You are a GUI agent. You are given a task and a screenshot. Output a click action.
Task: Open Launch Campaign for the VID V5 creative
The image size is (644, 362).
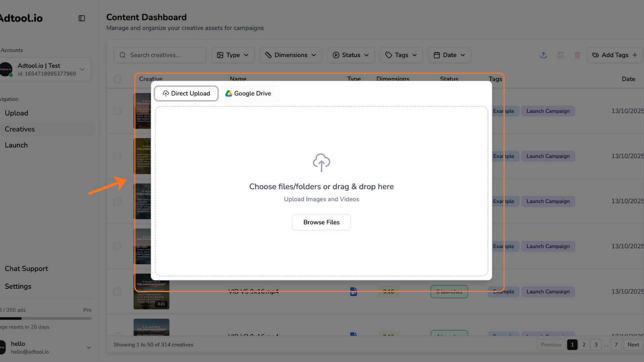[x=548, y=291]
